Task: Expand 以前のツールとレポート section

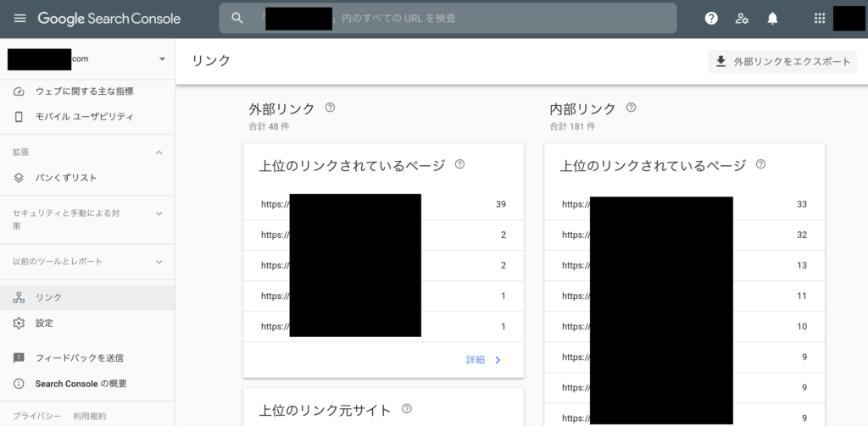Action: pos(159,263)
